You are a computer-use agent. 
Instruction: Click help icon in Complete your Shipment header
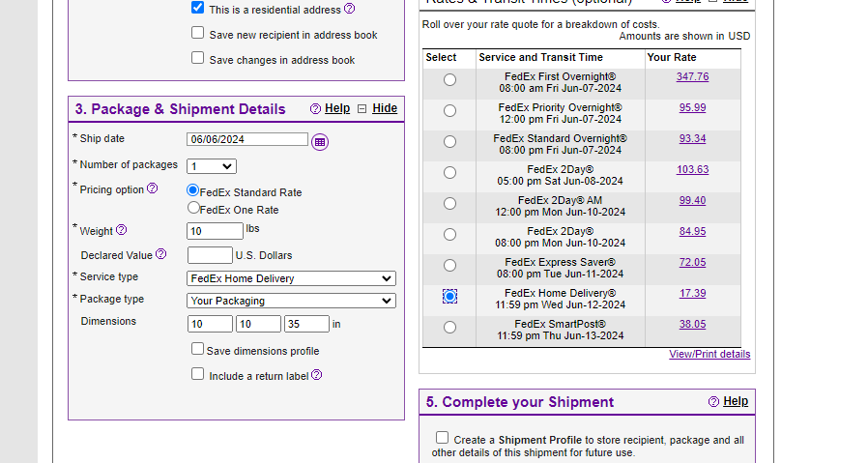[713, 401]
